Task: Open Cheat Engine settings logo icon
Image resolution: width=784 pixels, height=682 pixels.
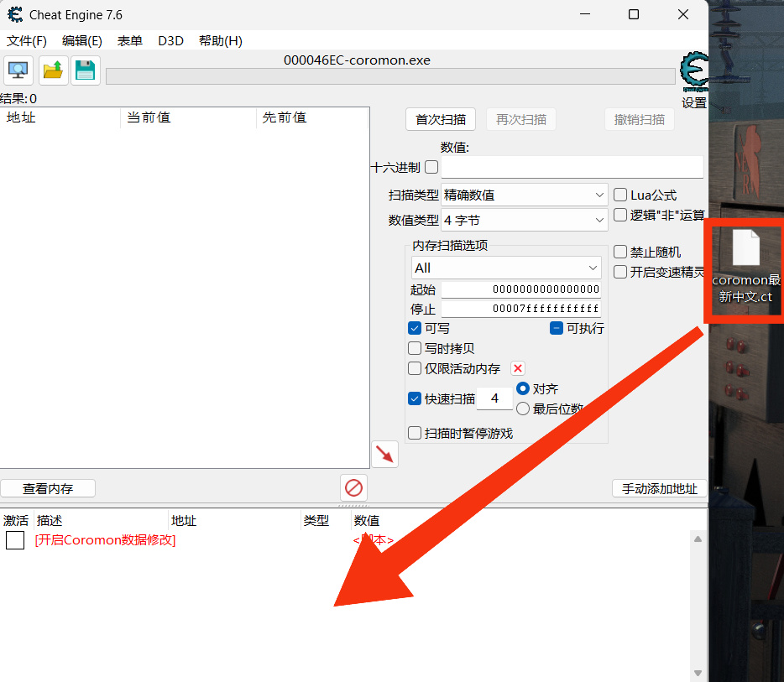Action: pos(694,71)
